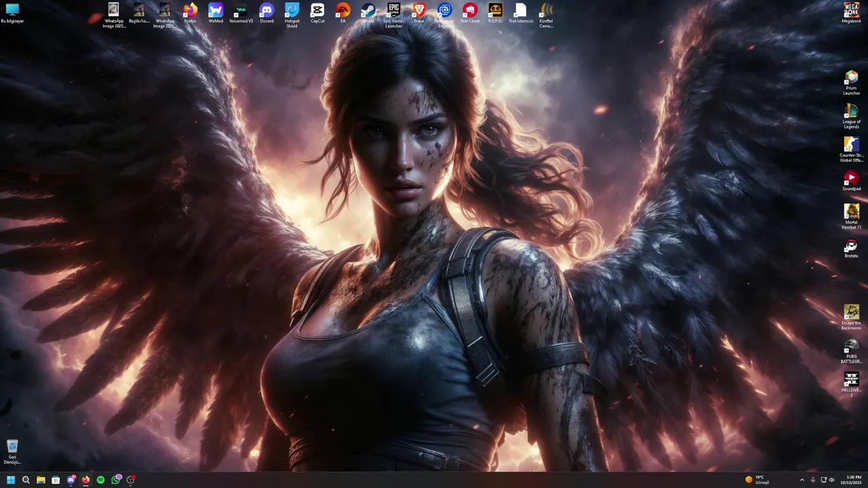
Task: Open the PUBG BATTLEGROUNDS shortcut
Action: pyautogui.click(x=851, y=351)
